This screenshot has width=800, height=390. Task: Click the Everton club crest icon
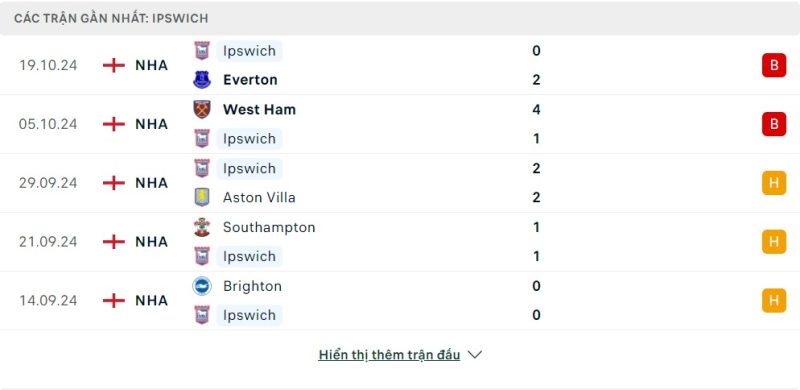coord(202,80)
